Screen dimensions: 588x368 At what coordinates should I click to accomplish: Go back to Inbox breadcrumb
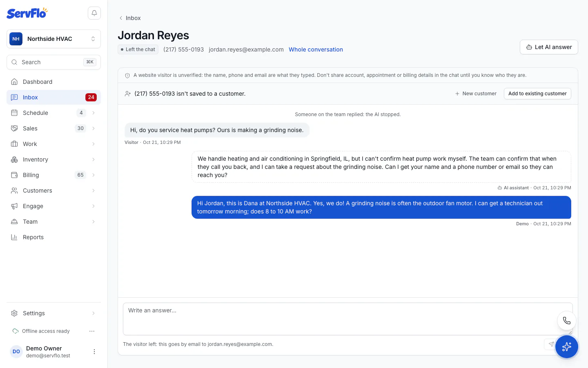130,18
